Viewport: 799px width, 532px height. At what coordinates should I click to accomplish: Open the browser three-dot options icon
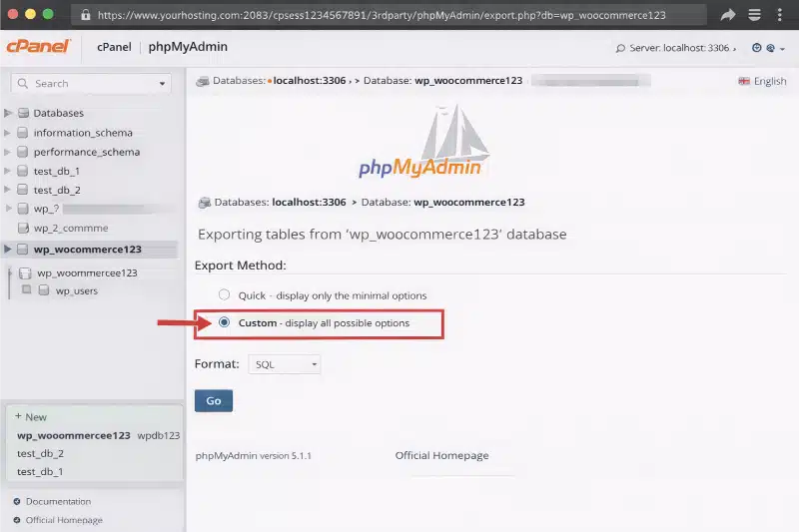779,15
